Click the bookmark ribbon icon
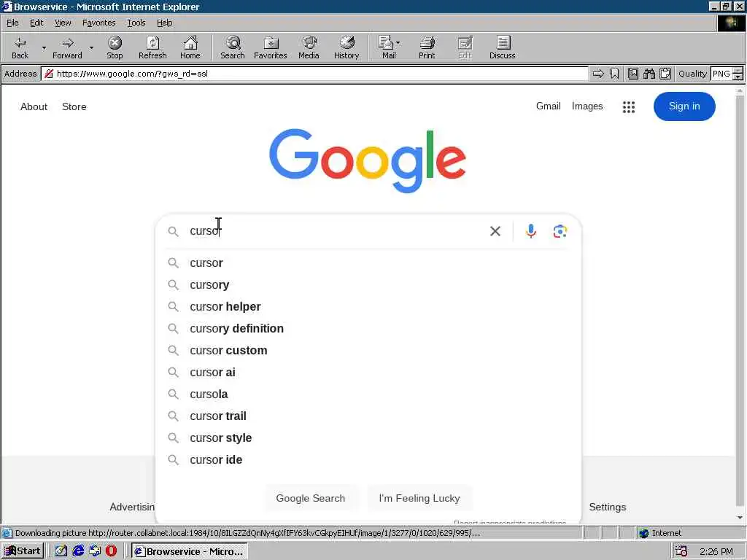This screenshot has height=560, width=747. [614, 74]
